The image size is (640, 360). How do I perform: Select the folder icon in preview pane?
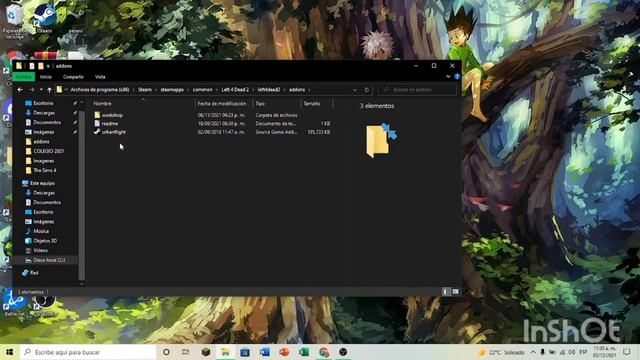point(380,140)
